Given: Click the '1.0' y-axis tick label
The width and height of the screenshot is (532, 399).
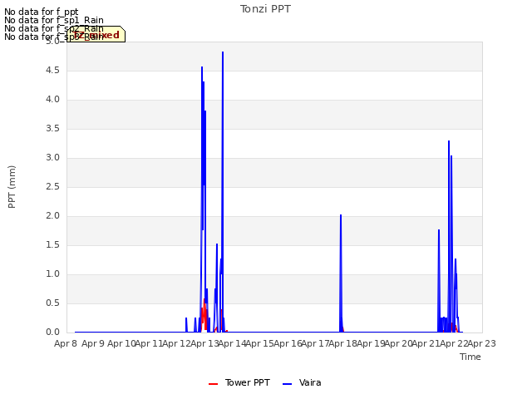Looking at the screenshot, I should [52, 273].
